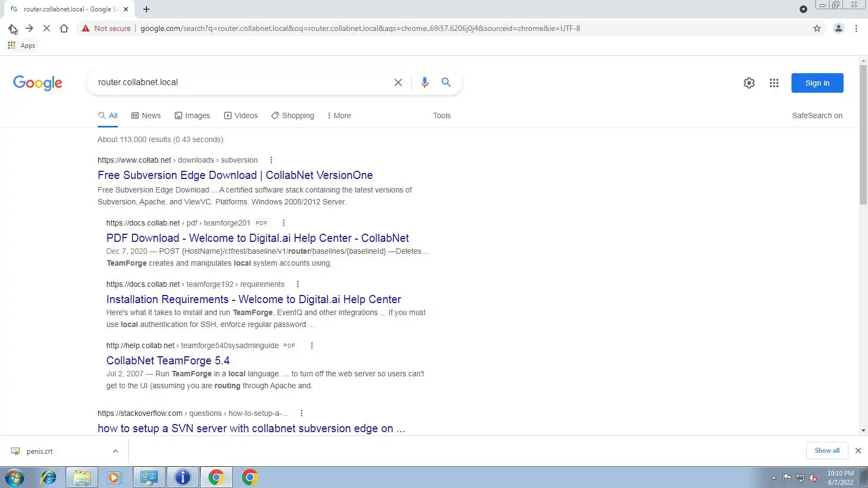Open PDF Download Digital.ai Help Center result
The image size is (868, 488).
(x=258, y=238)
